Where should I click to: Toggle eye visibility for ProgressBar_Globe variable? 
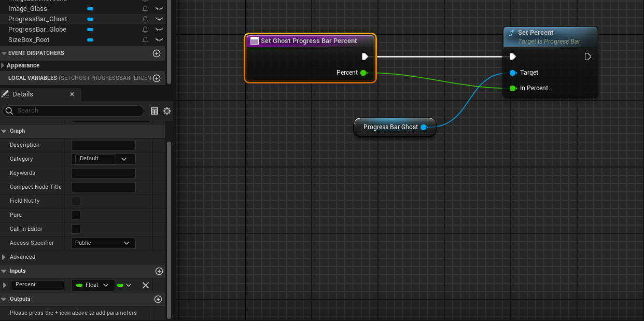point(159,30)
